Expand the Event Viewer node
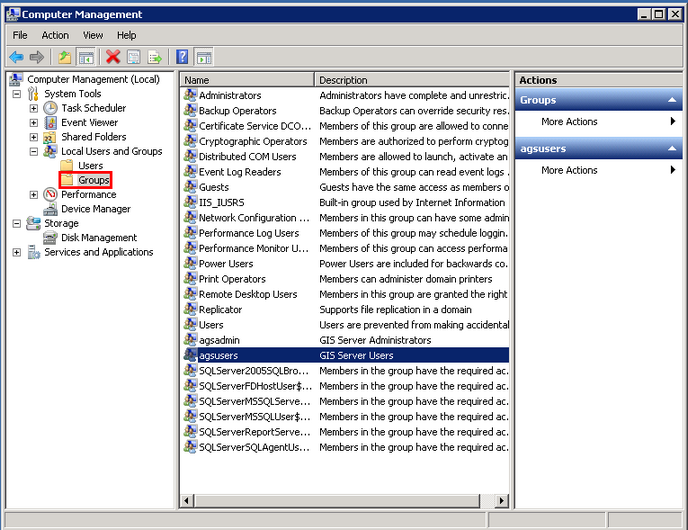 pos(33,123)
